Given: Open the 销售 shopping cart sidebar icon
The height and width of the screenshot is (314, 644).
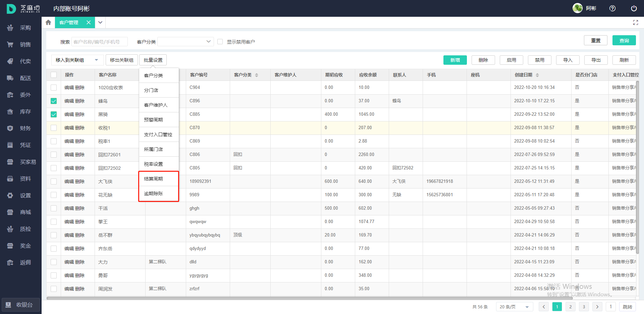Looking at the screenshot, I should click(10, 45).
